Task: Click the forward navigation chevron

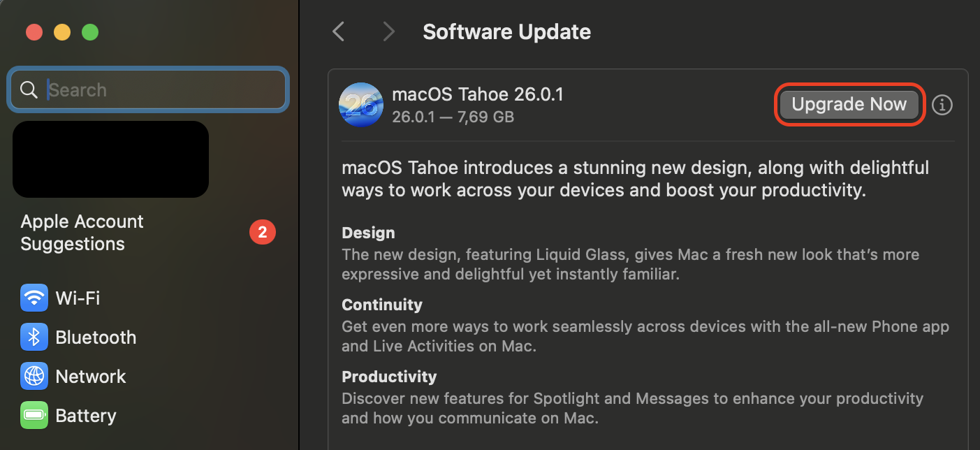Action: pos(388,31)
